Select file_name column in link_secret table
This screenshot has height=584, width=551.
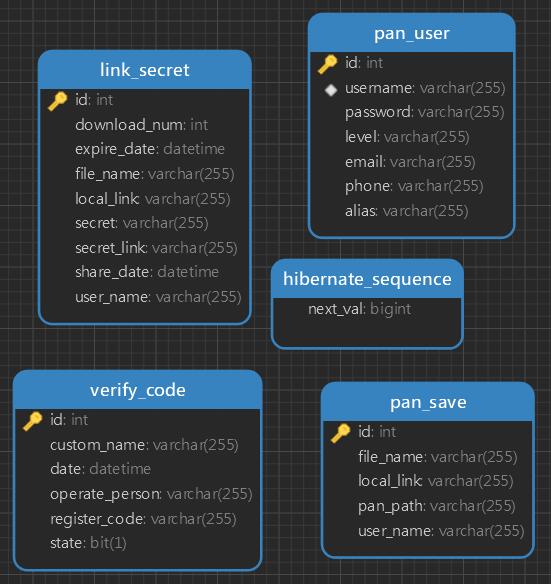tap(155, 174)
